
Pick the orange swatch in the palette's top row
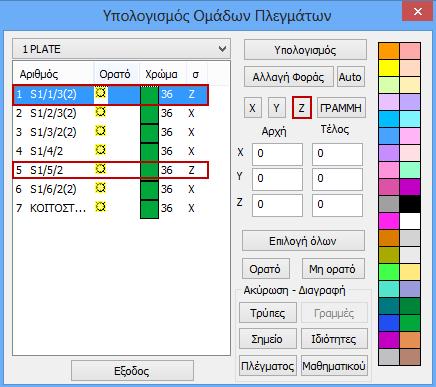tap(389, 51)
